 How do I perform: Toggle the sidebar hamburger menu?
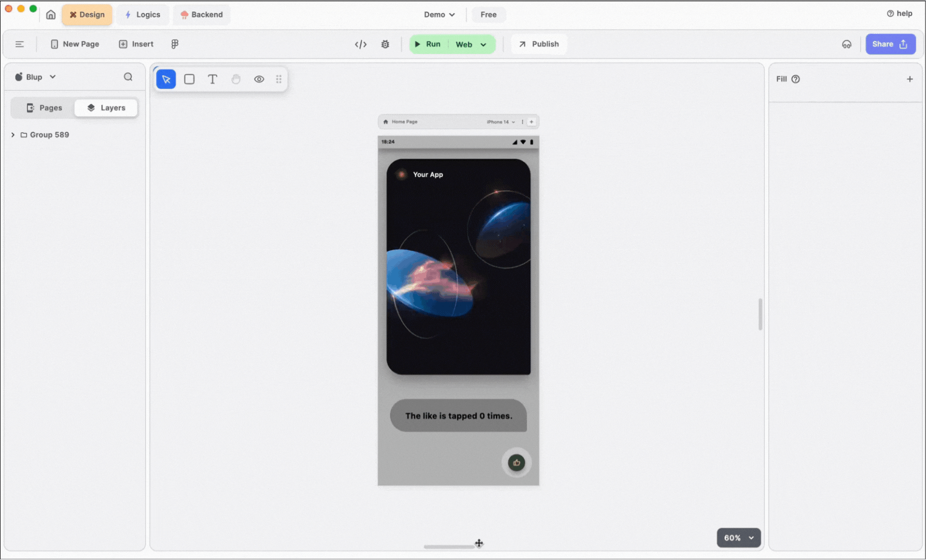click(x=20, y=45)
